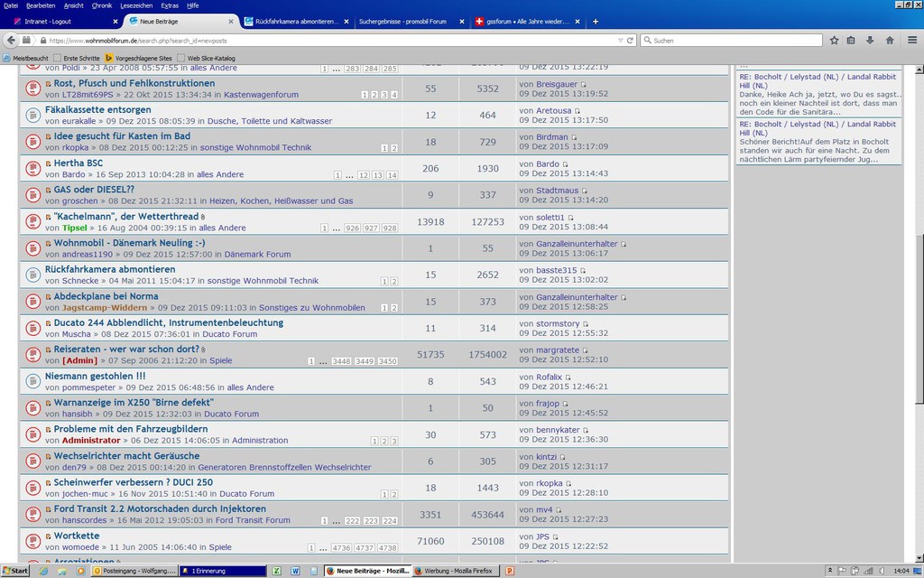
Task: Click the Windows Start button
Action: pos(16,571)
